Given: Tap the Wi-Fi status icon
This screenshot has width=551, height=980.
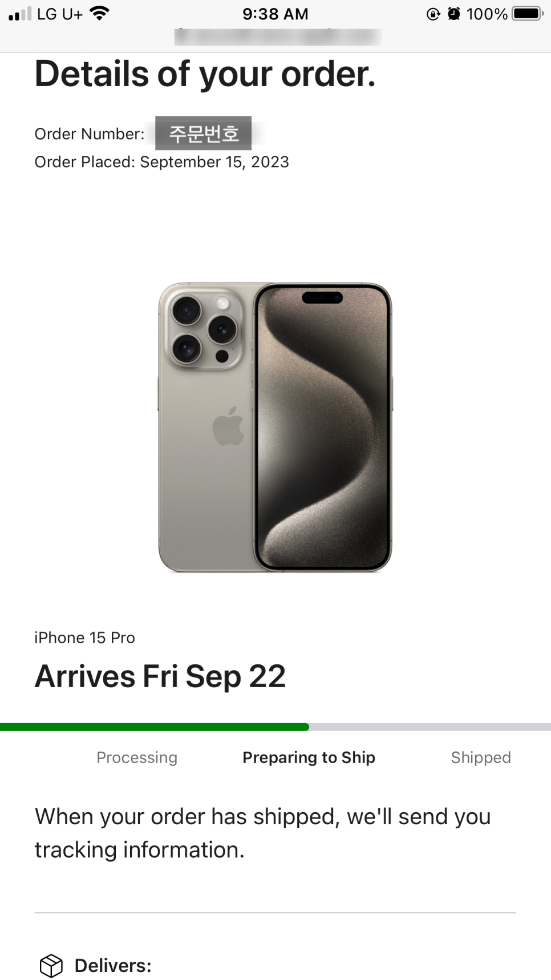Looking at the screenshot, I should [100, 13].
